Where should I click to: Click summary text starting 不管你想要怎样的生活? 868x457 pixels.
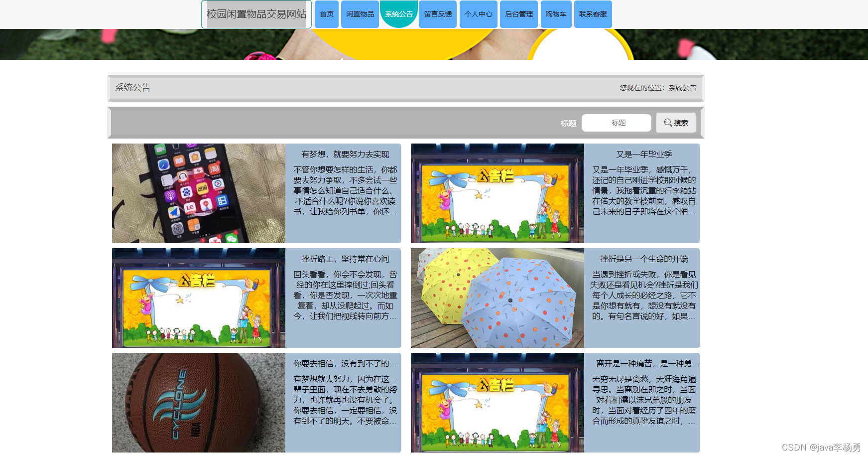coord(345,191)
